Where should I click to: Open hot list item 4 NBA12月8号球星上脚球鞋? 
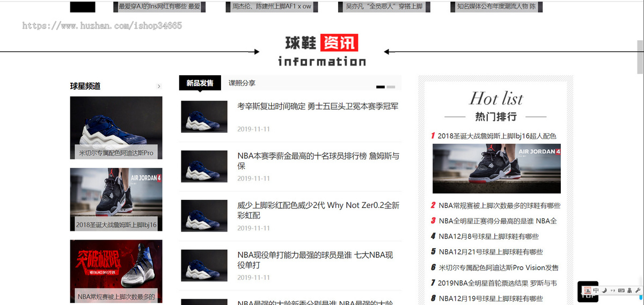tap(488, 236)
